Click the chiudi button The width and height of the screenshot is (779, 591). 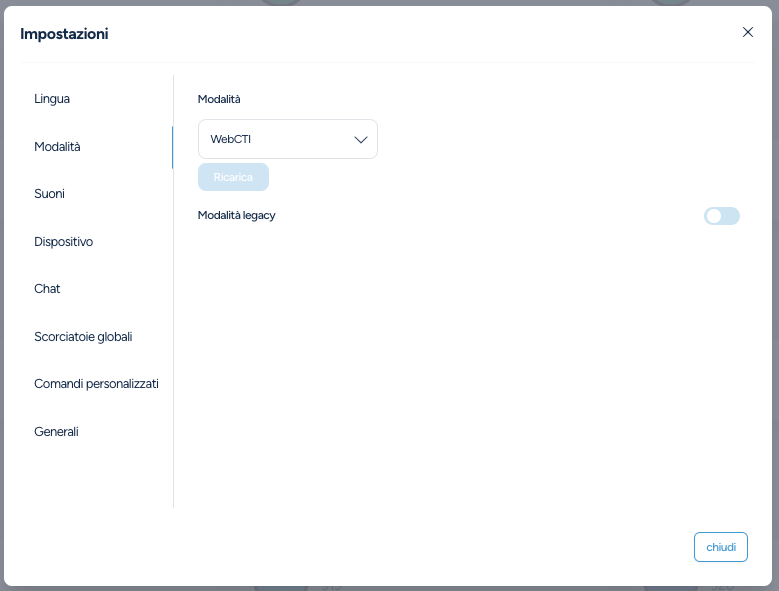(x=720, y=547)
